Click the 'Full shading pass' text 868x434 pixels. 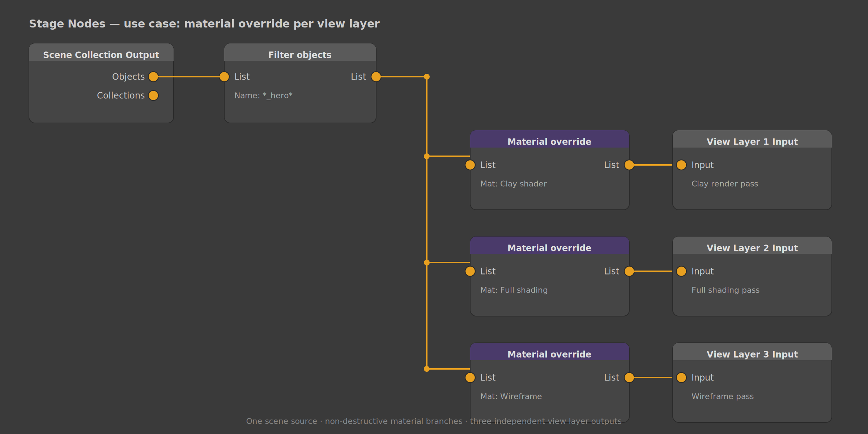726,290
